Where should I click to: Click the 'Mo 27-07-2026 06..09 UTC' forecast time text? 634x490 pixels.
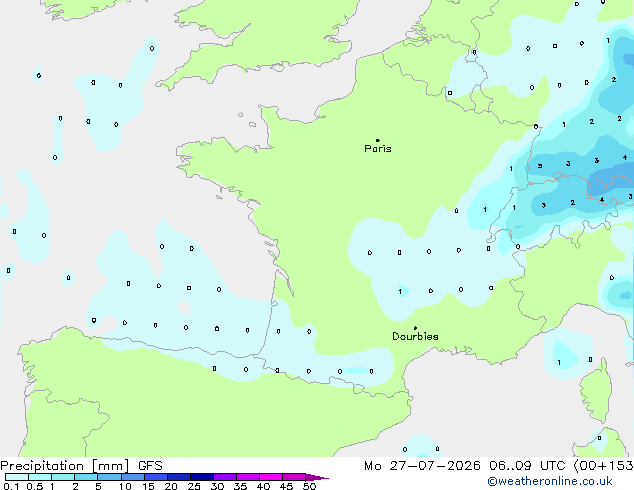click(x=467, y=466)
